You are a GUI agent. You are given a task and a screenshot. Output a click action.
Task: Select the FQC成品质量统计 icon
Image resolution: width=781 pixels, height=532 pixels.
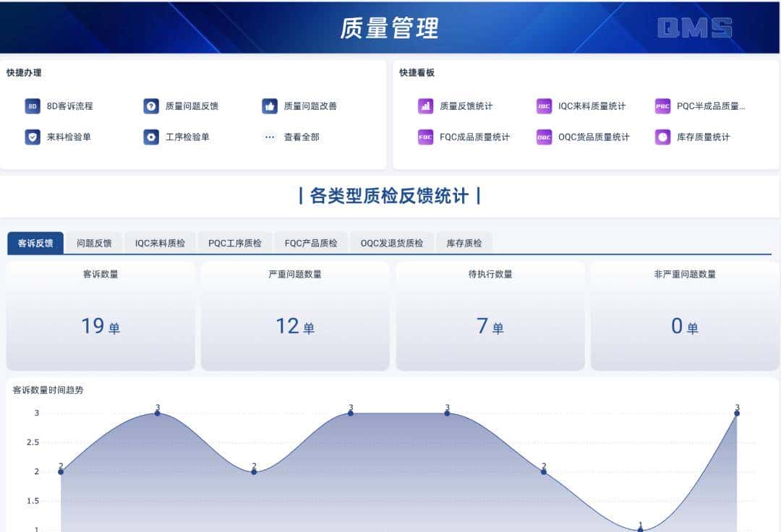(424, 137)
